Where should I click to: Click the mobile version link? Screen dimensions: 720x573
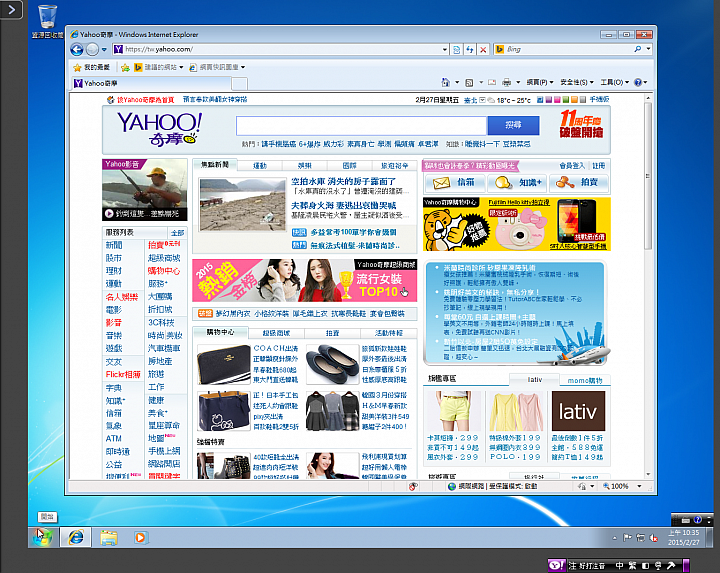click(599, 99)
